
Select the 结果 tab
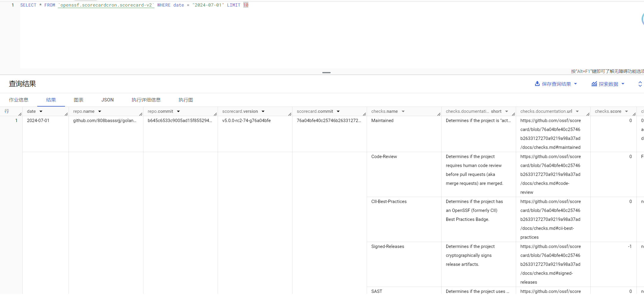click(51, 100)
